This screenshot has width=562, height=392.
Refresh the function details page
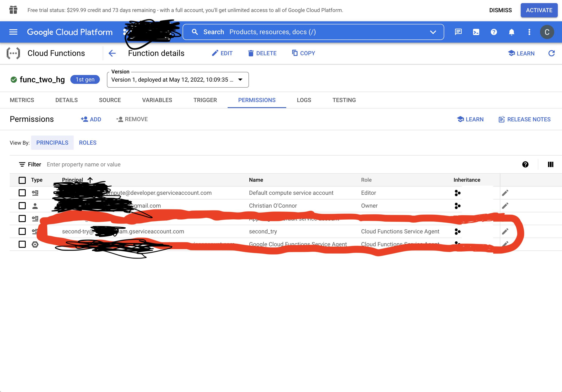(552, 53)
